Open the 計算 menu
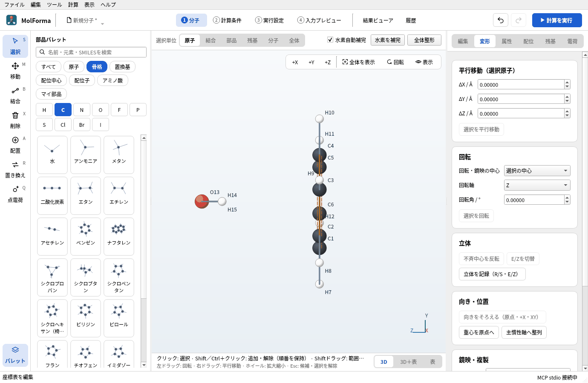 (73, 5)
